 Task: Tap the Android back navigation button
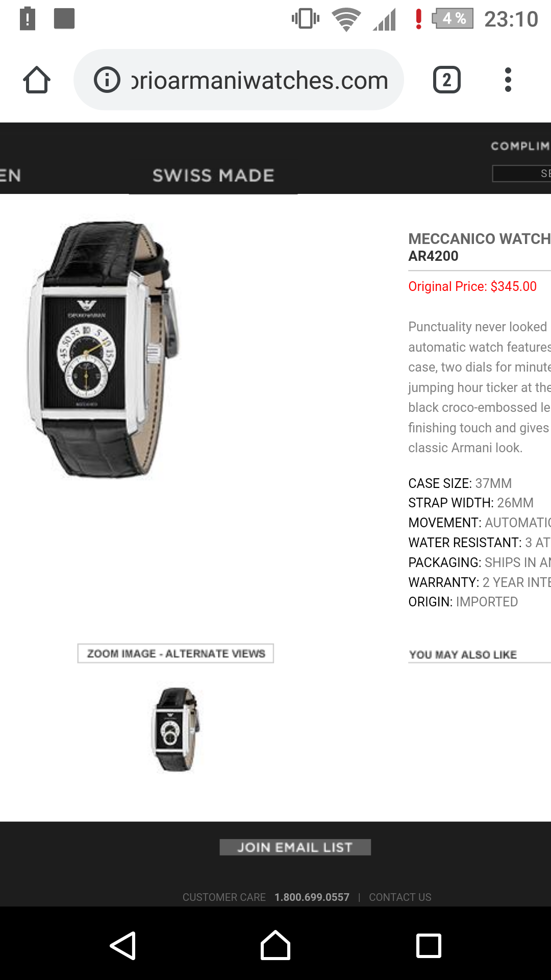point(123,946)
